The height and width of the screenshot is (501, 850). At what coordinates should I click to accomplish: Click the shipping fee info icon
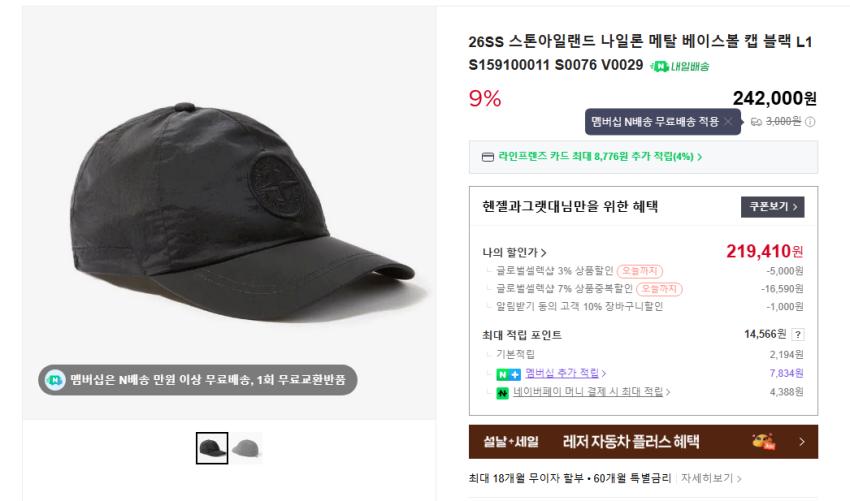tap(810, 122)
